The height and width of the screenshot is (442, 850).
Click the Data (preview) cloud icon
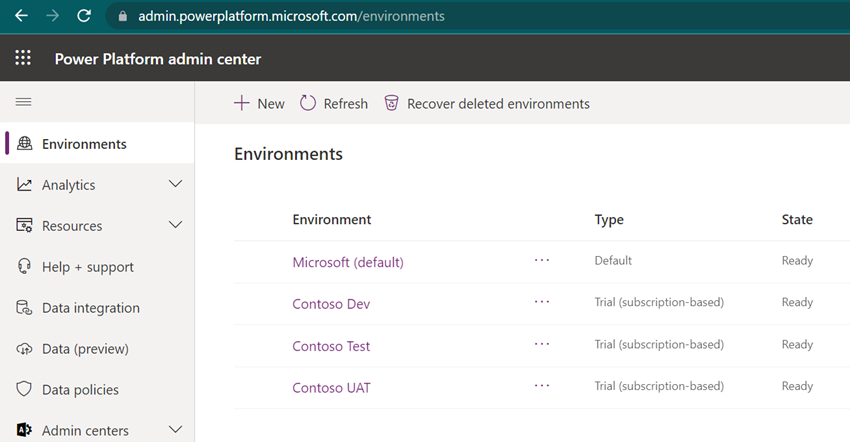point(24,349)
